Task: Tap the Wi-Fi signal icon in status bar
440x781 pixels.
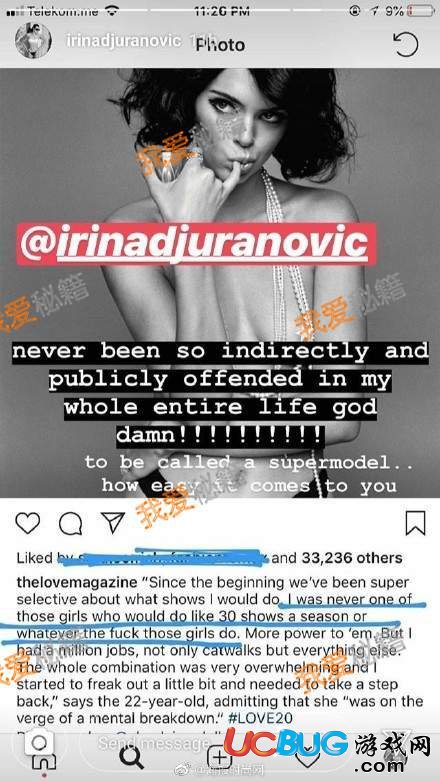Action: [x=112, y=9]
